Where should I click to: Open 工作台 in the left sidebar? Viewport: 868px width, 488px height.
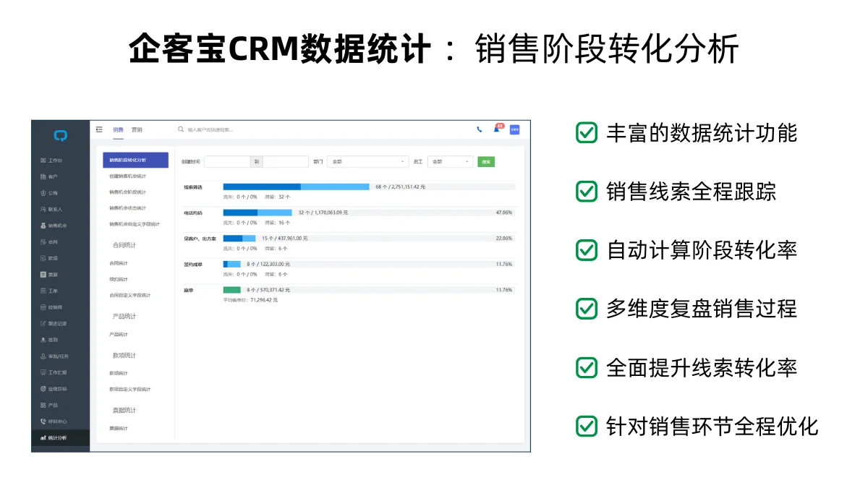pyautogui.click(x=51, y=160)
